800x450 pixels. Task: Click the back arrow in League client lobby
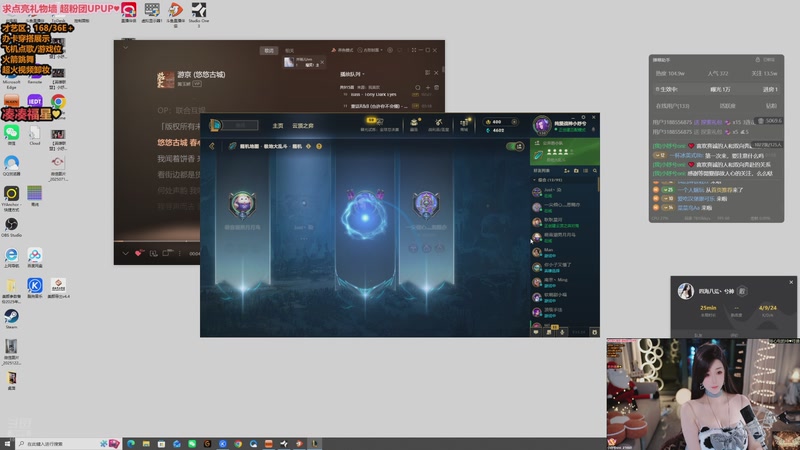[212, 146]
